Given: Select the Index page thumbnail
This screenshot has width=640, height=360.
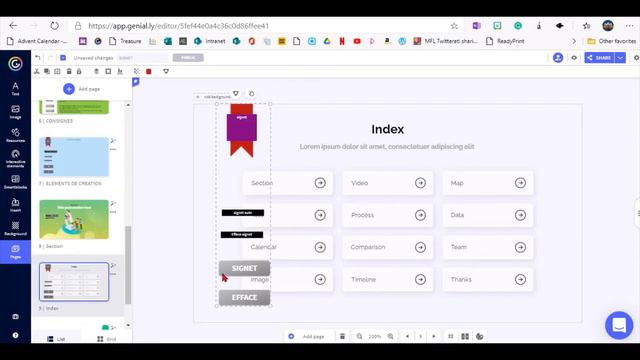Looking at the screenshot, I should coord(74,282).
